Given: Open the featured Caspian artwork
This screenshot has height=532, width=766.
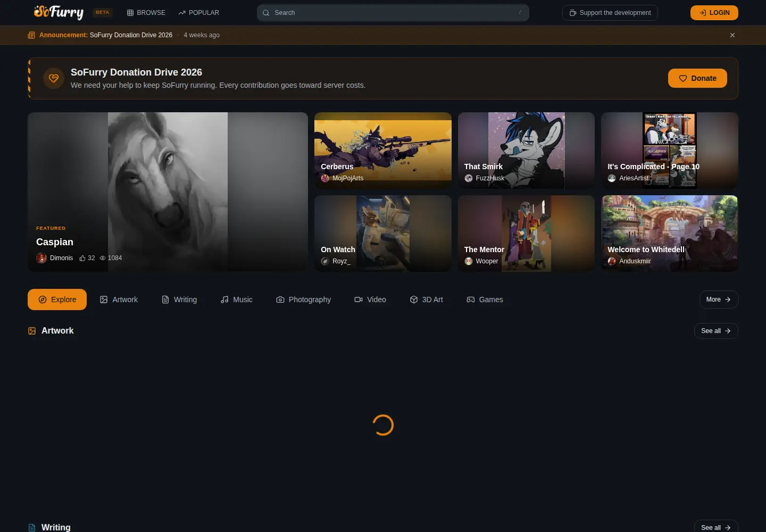Looking at the screenshot, I should [x=168, y=192].
